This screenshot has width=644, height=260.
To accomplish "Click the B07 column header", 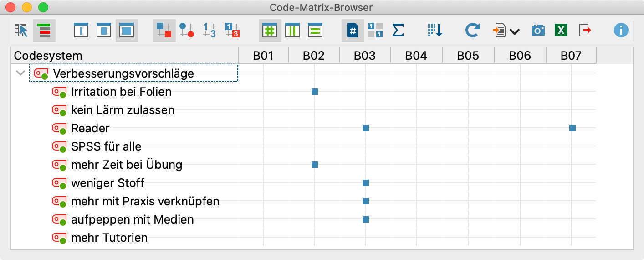I will (x=571, y=56).
